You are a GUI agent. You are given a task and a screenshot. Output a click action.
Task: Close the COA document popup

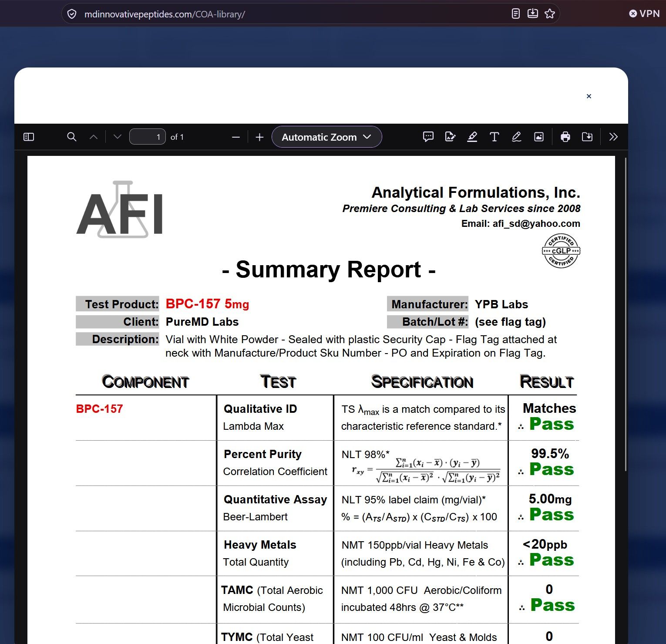pos(589,96)
